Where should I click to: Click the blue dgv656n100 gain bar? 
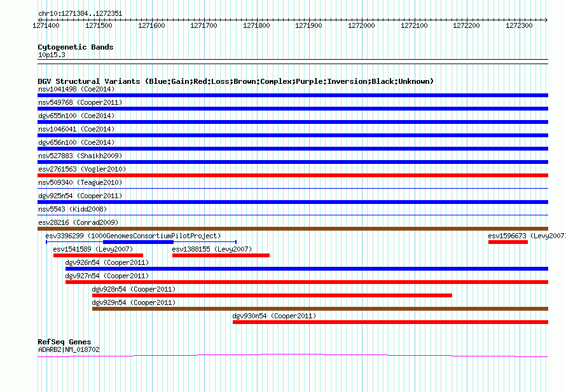(293, 149)
